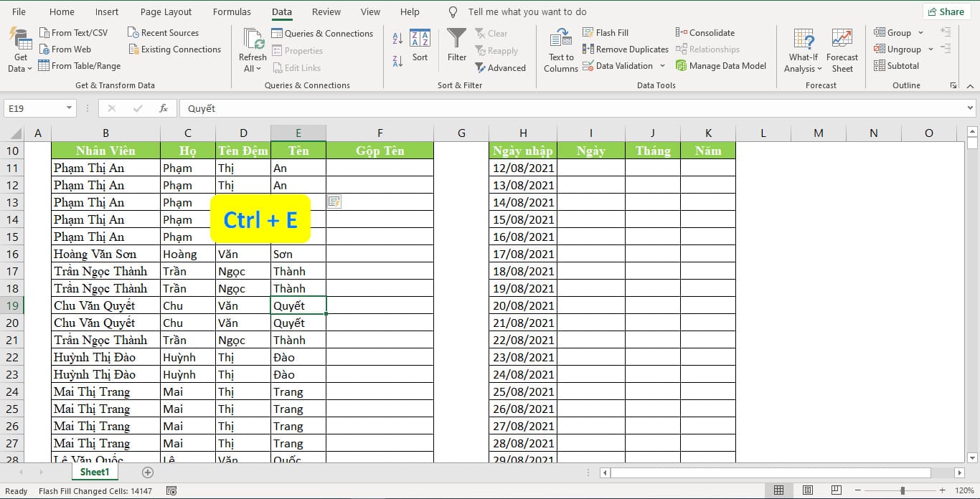This screenshot has height=499, width=980.
Task: Open the Name Box dropdown arrow
Action: pos(70,108)
